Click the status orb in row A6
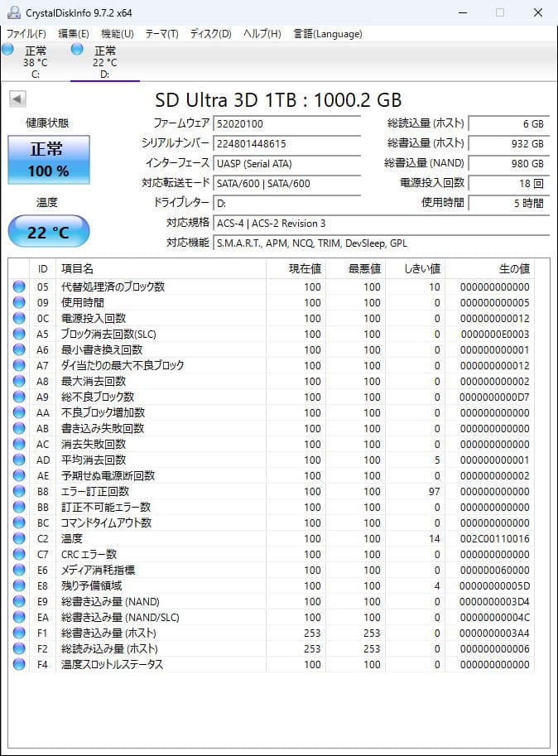The width and height of the screenshot is (558, 756). (19, 349)
